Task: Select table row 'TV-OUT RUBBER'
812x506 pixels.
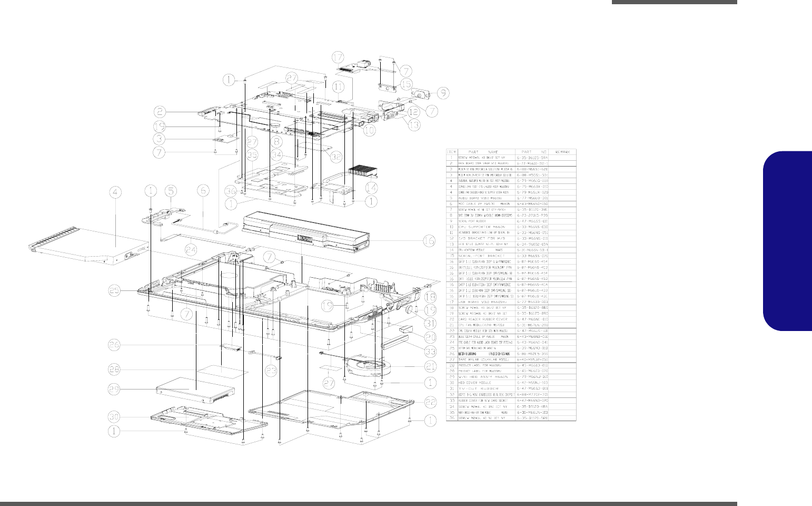Action: (x=511, y=388)
